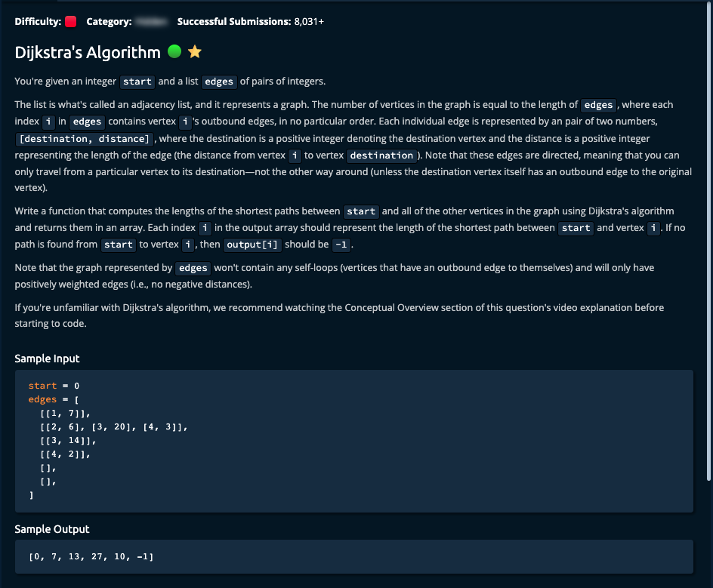The image size is (713, 588).
Task: Click the Dijkstra's Algorithm title
Action: pos(88,52)
